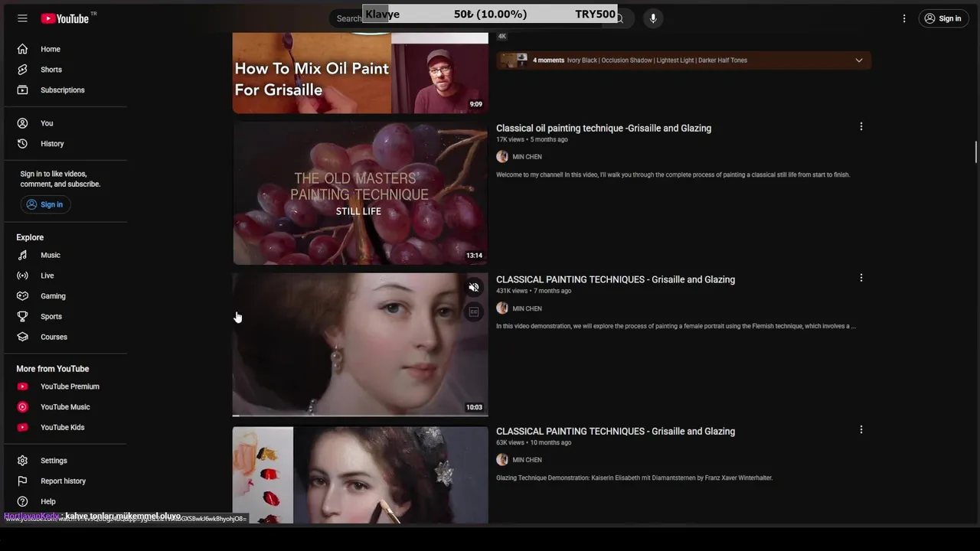Open Old Masters Still Life thumbnail

tap(360, 193)
